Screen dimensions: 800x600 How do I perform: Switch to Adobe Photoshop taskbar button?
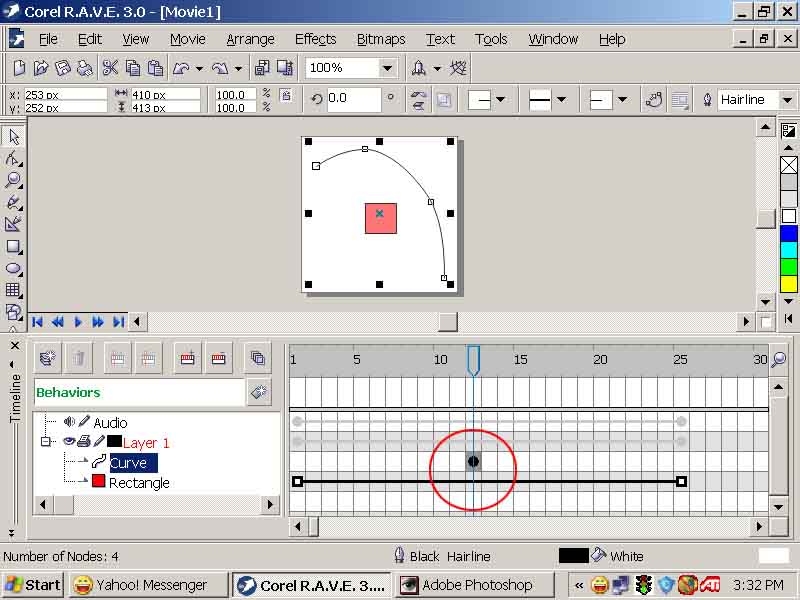[x=473, y=585]
